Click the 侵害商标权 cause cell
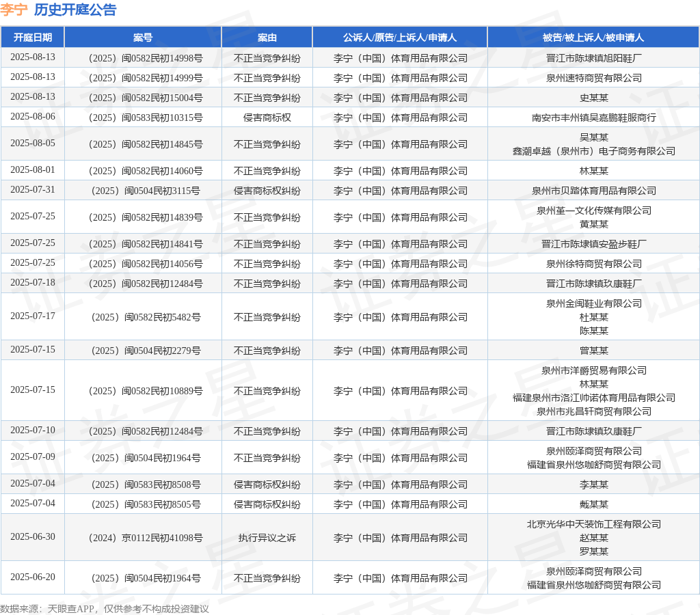Screen dimensions: 700x615 [x=267, y=118]
